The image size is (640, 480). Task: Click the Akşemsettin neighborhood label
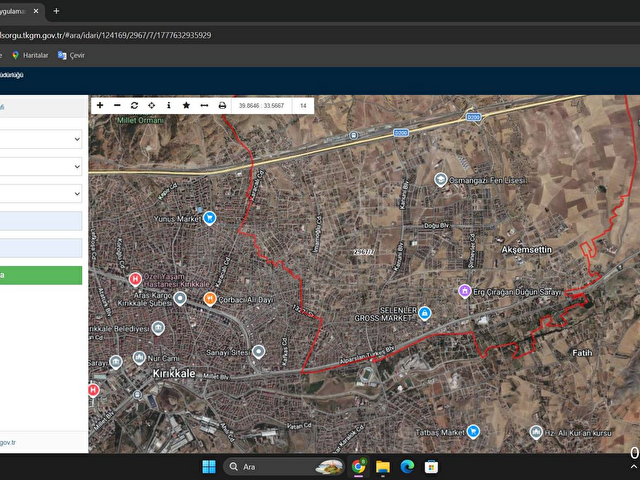point(527,249)
